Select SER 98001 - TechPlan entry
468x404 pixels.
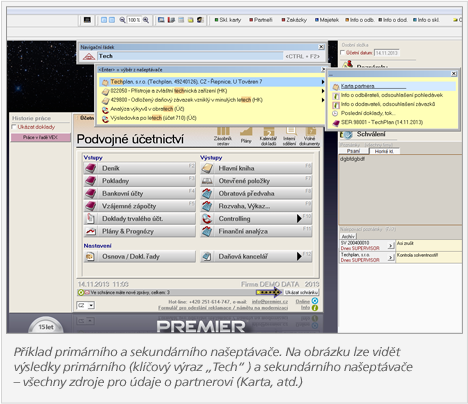click(393, 122)
